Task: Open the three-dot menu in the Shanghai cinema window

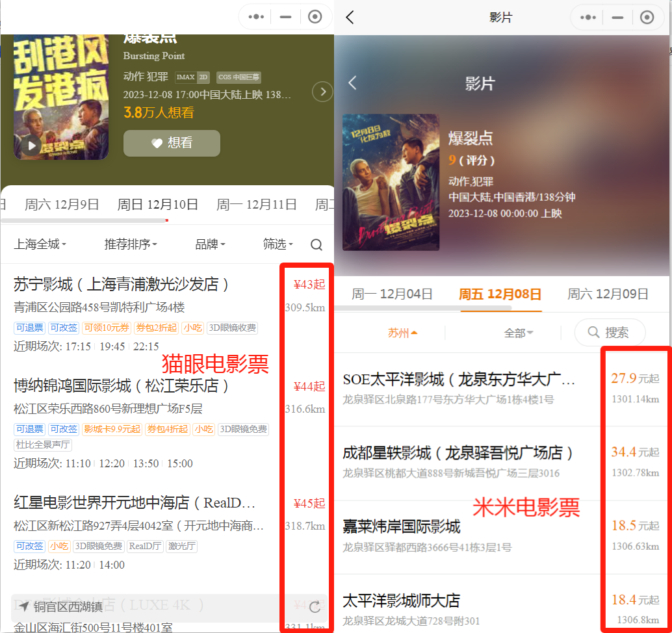Action: (256, 17)
